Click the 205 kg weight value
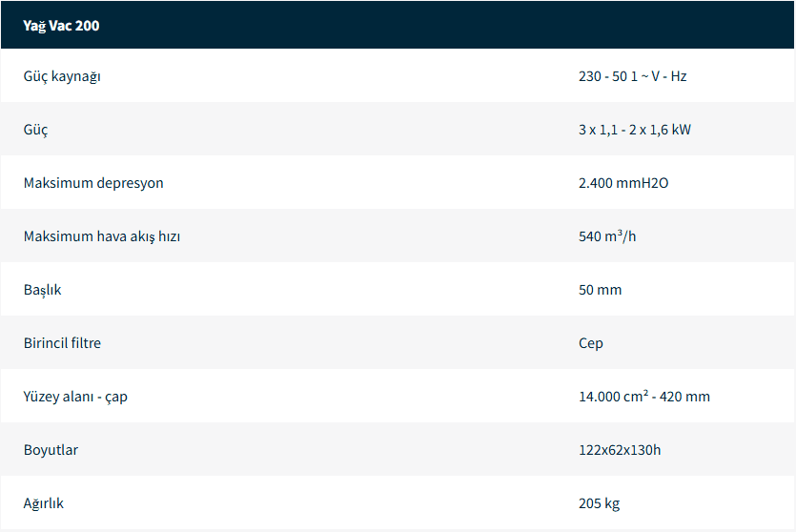Viewport: 796px width, 532px height. click(599, 503)
